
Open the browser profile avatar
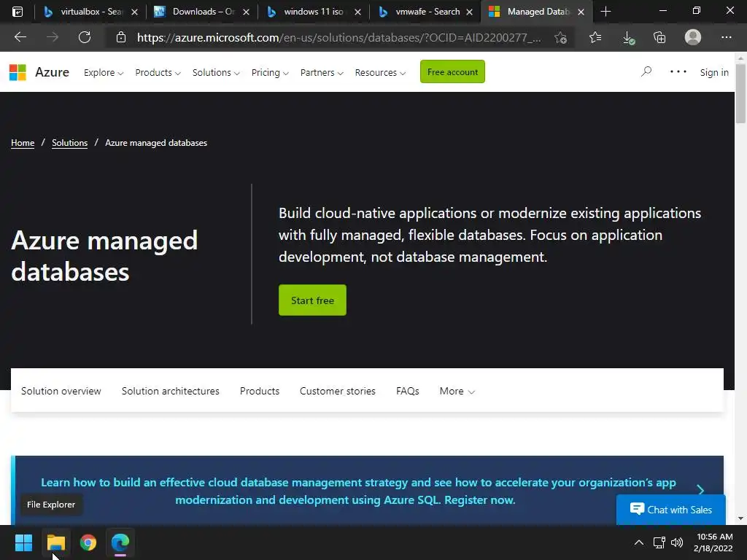[693, 37]
